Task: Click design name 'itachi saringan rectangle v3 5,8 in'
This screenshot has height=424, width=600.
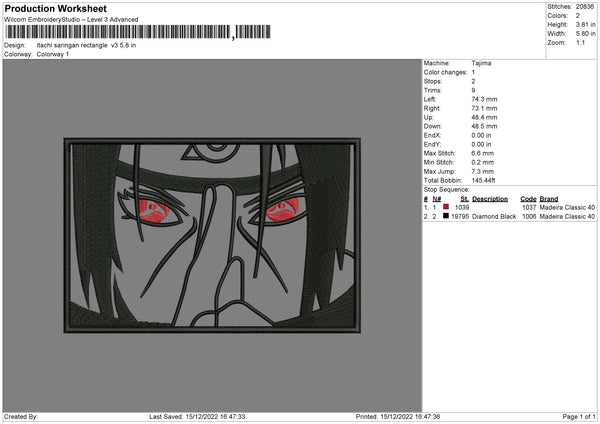Action: pyautogui.click(x=86, y=45)
